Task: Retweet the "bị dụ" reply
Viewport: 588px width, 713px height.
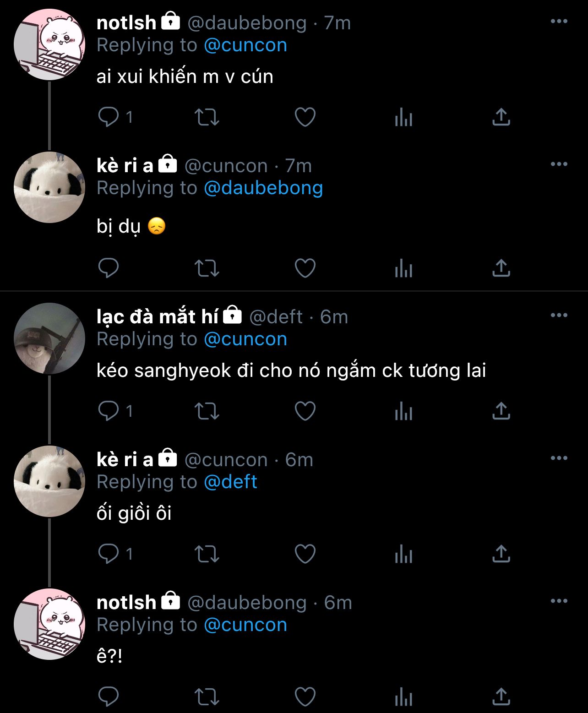Action: (207, 268)
